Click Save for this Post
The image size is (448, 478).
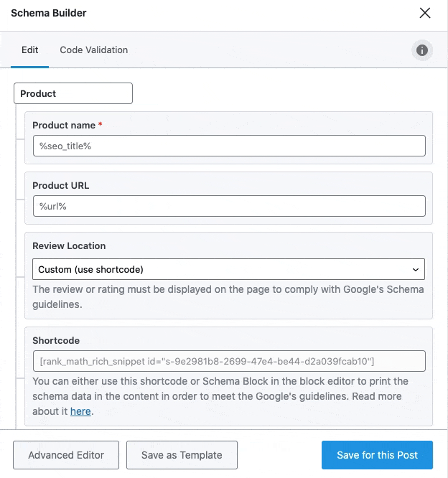pos(377,455)
